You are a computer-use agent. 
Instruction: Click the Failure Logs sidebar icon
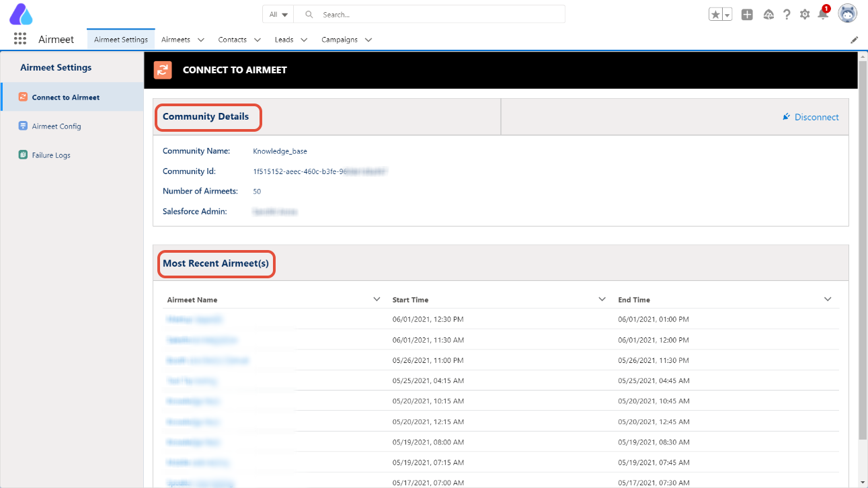[23, 155]
